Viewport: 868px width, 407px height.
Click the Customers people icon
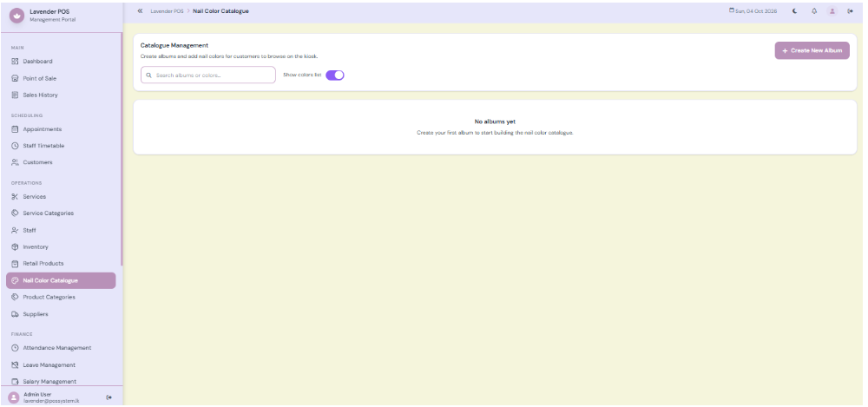(15, 163)
